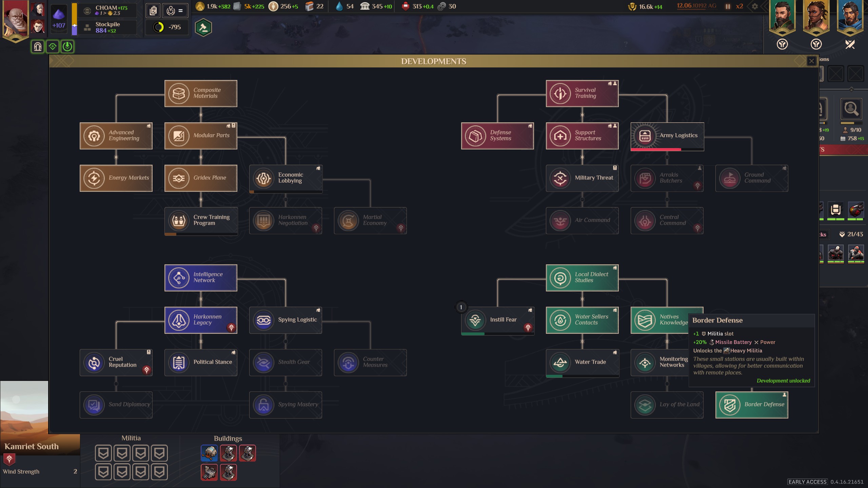The image size is (868, 488).
Task: Research Economic Lobbying development
Action: point(285,179)
